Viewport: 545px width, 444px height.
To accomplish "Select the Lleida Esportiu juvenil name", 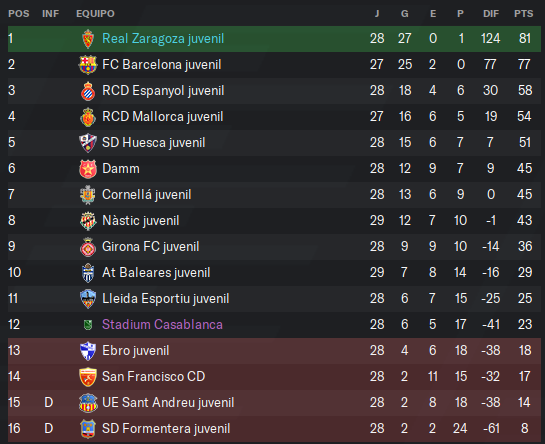I will point(165,299).
